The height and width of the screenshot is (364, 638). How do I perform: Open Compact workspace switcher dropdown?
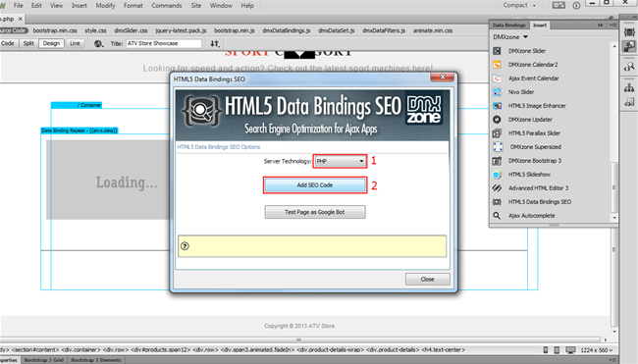coord(519,5)
